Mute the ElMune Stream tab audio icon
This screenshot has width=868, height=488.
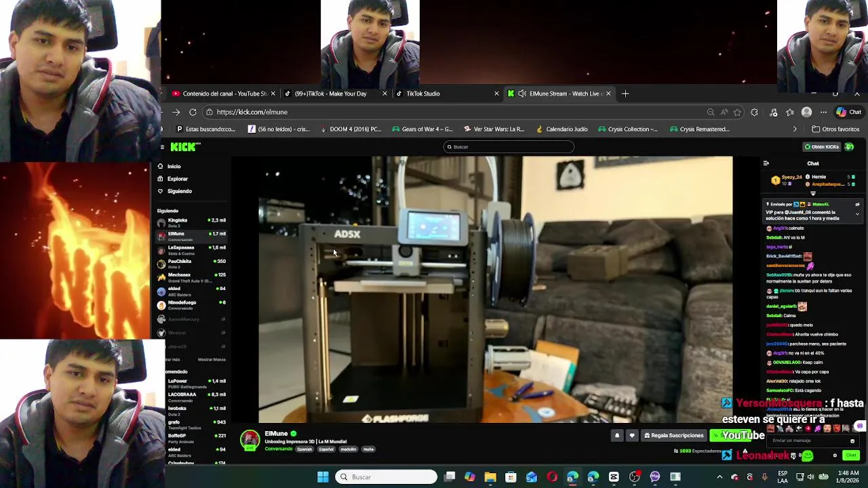pos(522,94)
